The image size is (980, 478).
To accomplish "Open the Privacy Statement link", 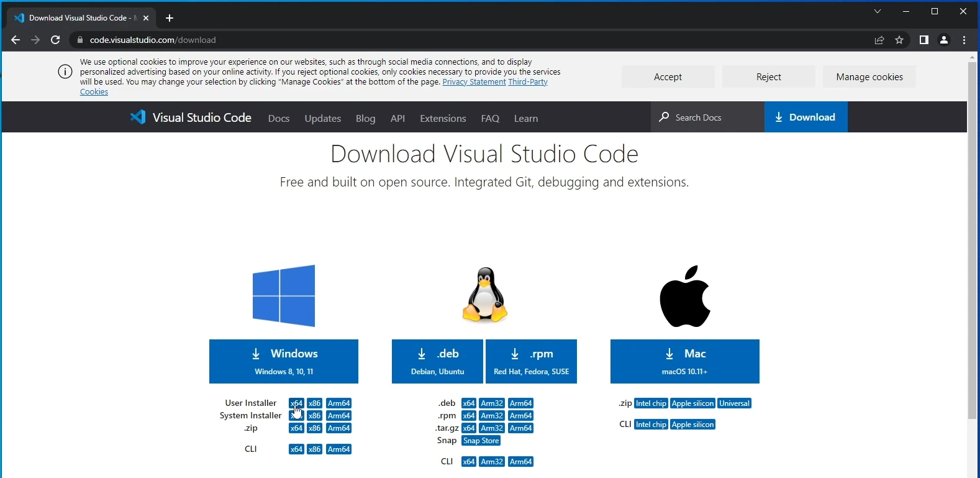I will pos(474,82).
